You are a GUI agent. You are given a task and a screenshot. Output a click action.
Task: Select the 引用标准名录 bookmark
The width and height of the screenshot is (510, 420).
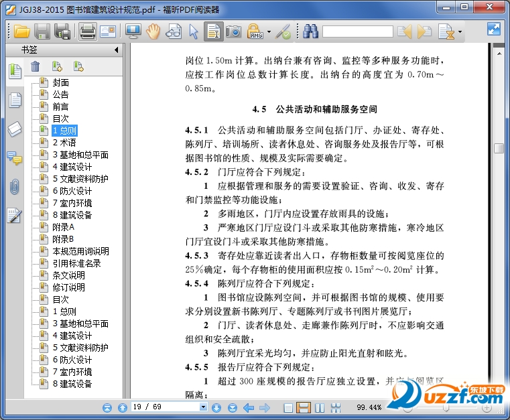pos(77,263)
